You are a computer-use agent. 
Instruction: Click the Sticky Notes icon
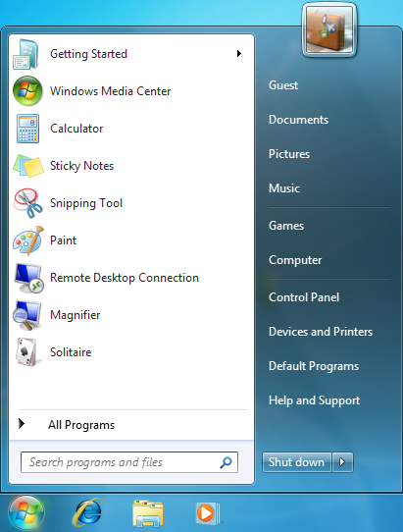(x=28, y=166)
